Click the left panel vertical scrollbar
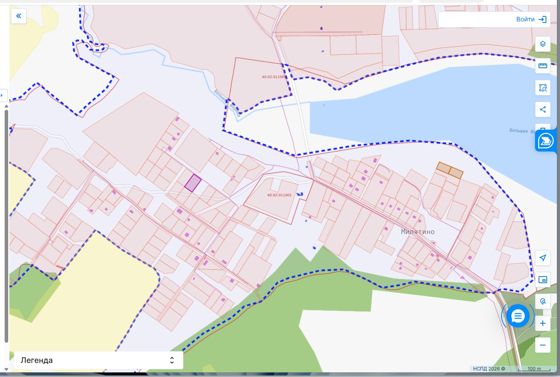 tap(6, 225)
